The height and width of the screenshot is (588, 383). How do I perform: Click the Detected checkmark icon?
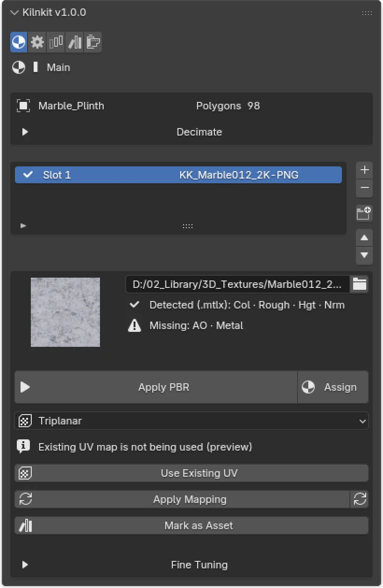[x=135, y=305]
